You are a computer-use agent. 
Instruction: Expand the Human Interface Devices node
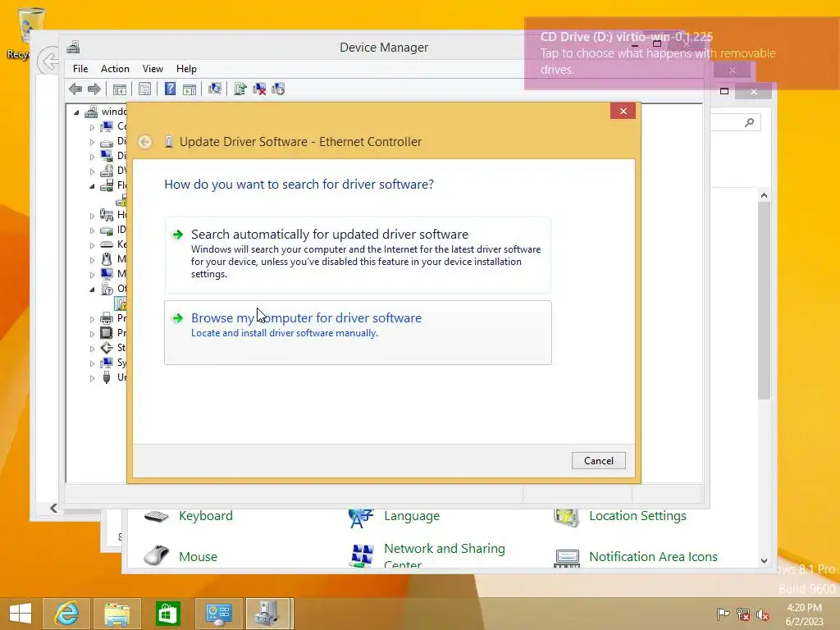[92, 216]
